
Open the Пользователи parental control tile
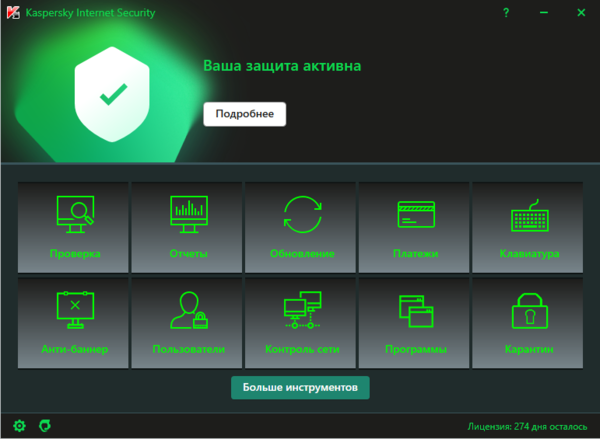click(x=187, y=323)
